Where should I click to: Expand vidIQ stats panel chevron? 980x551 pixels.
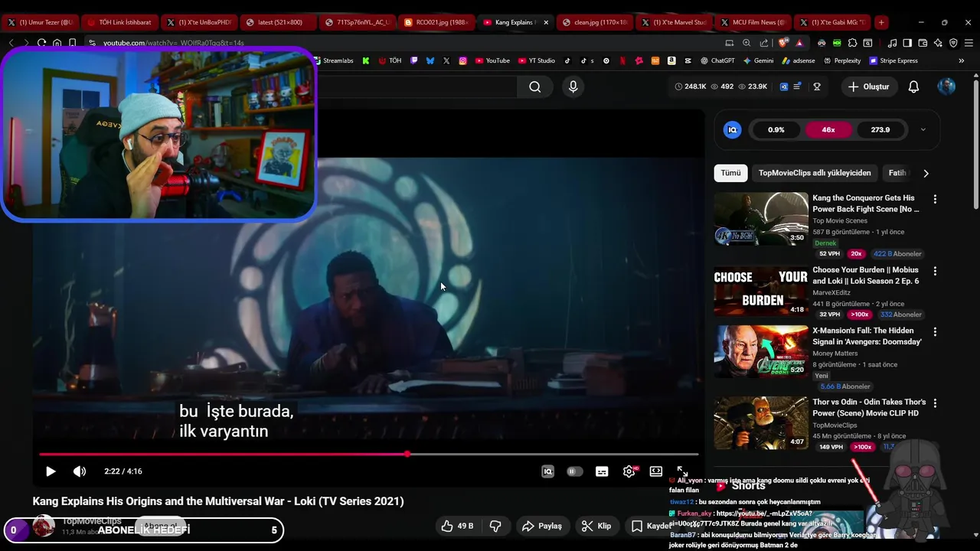[923, 130]
